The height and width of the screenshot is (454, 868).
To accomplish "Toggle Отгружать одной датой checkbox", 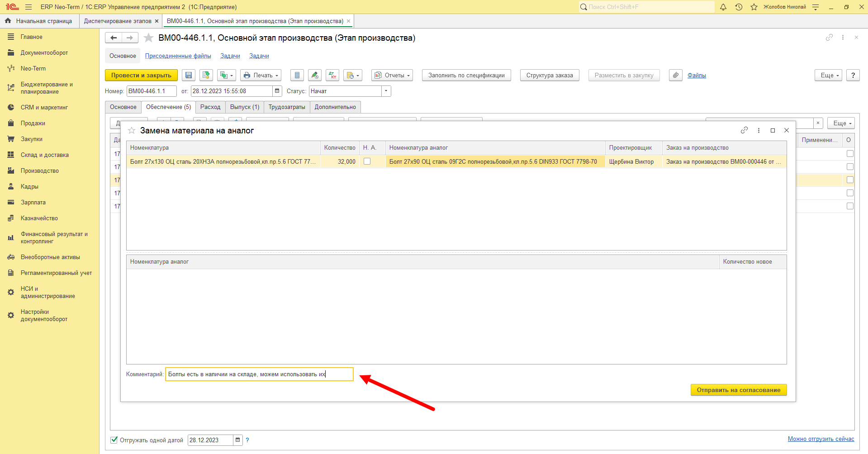I will pyautogui.click(x=114, y=440).
